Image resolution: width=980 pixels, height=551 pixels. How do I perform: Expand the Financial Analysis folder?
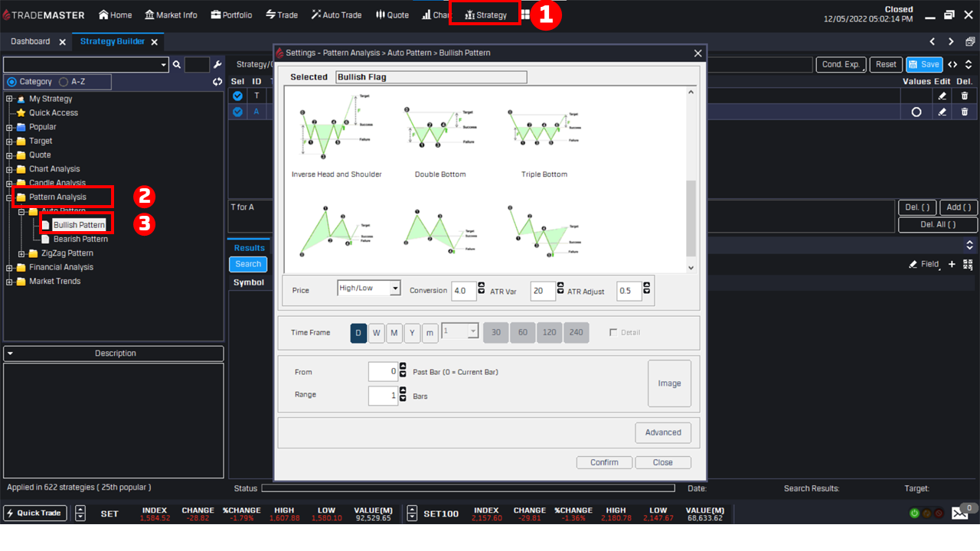[10, 267]
